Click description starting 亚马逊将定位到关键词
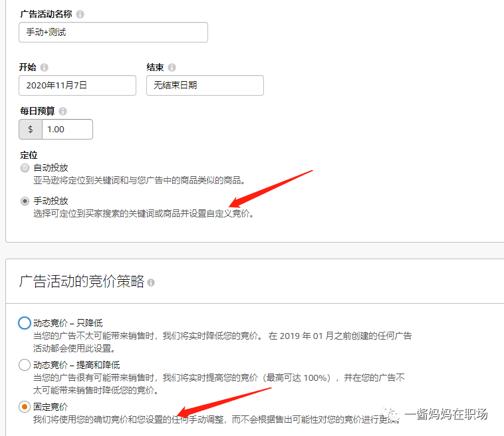504x436 pixels. pyautogui.click(x=140, y=180)
